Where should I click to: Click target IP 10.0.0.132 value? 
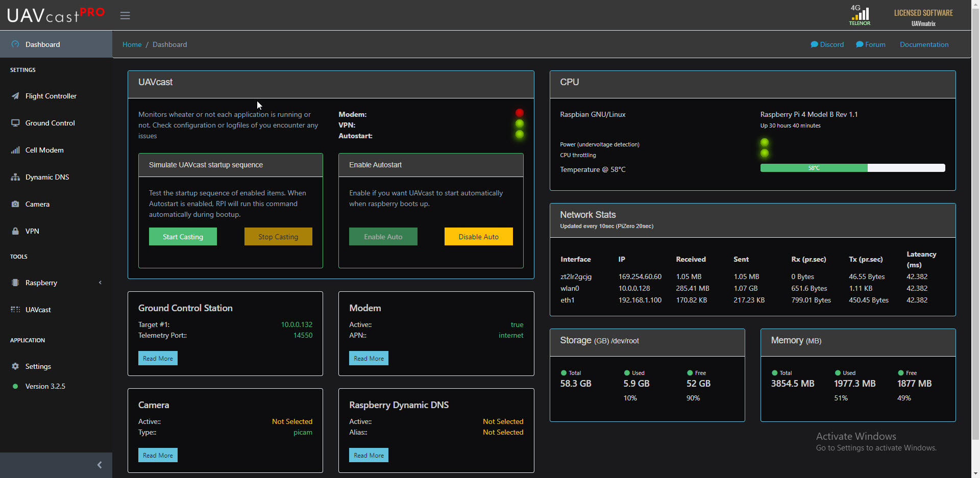click(297, 324)
